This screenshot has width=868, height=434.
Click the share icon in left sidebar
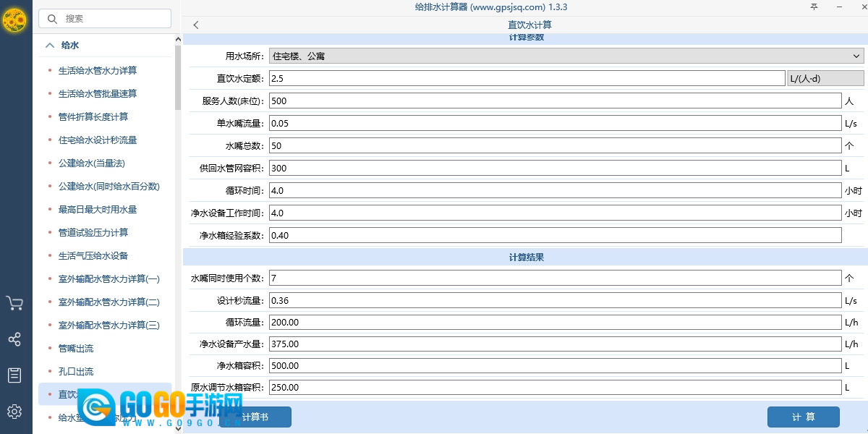click(x=14, y=339)
